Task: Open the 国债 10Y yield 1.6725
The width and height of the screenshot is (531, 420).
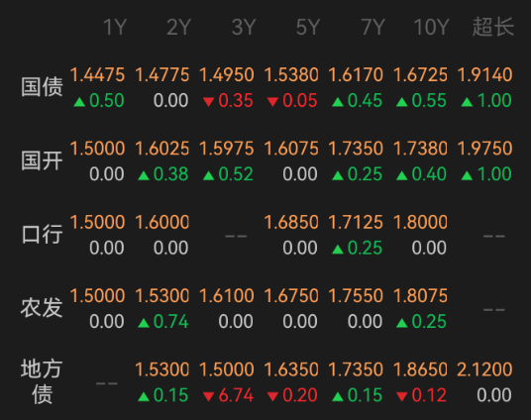Action: [x=420, y=75]
